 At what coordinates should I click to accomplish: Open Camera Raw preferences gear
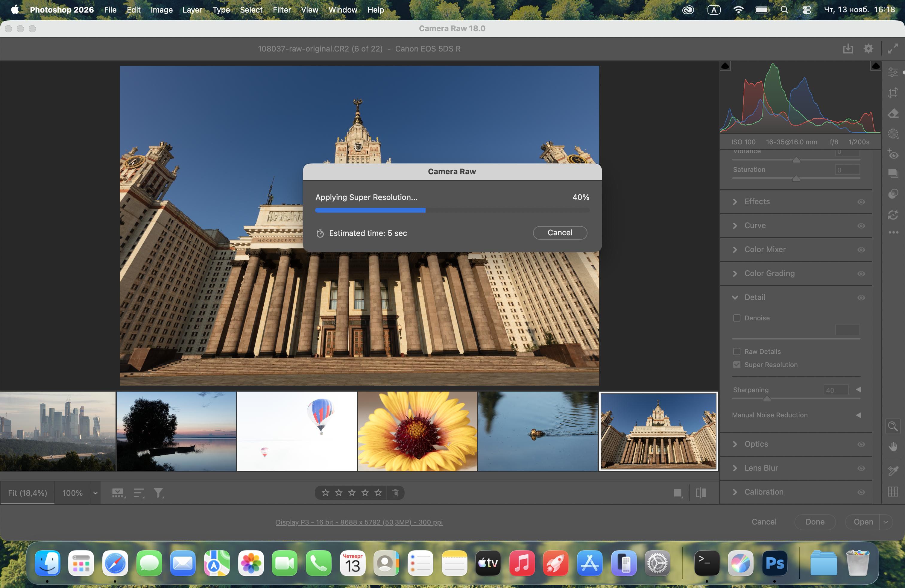pyautogui.click(x=868, y=49)
